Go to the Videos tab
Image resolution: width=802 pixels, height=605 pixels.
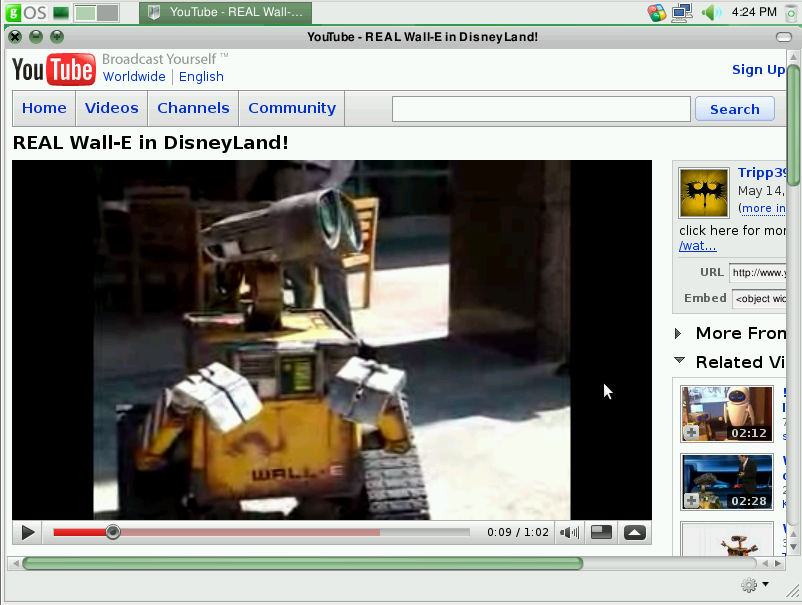pyautogui.click(x=111, y=108)
